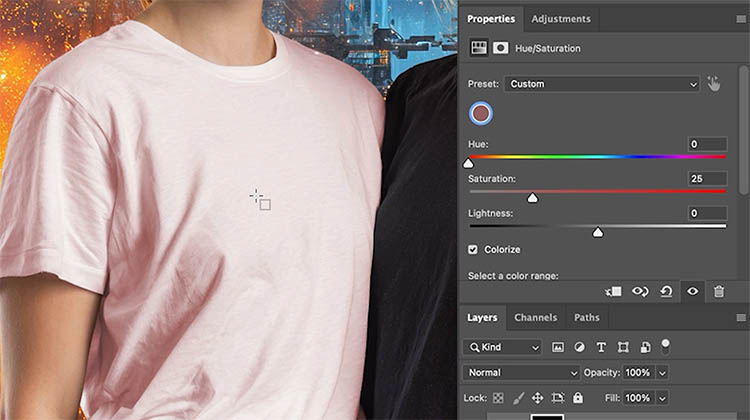This screenshot has width=750, height=420.
Task: Lock all layer attributes
Action: pos(578,398)
